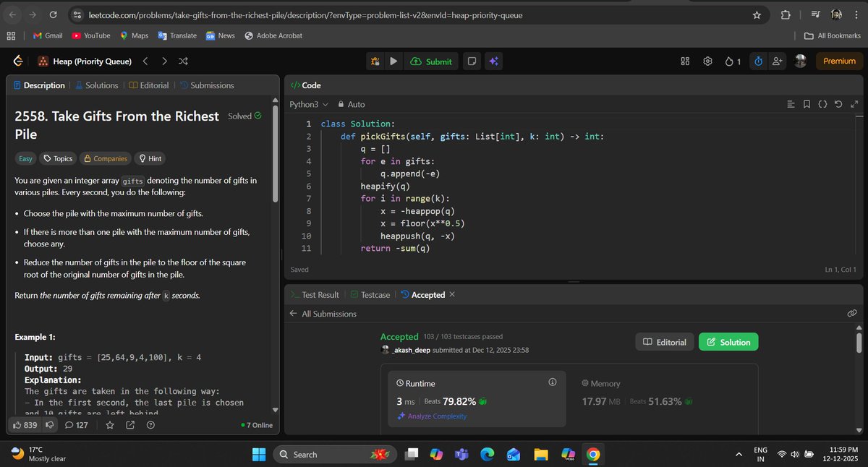868x467 pixels.
Task: Show runtime info circle icon
Action: tap(552, 382)
